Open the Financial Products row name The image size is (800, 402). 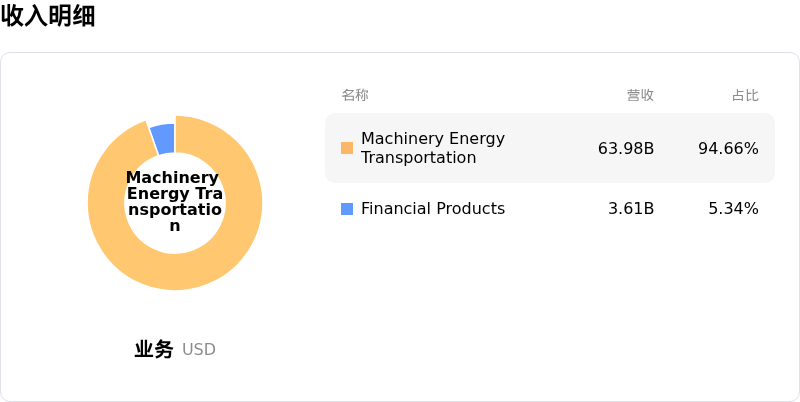(x=432, y=209)
